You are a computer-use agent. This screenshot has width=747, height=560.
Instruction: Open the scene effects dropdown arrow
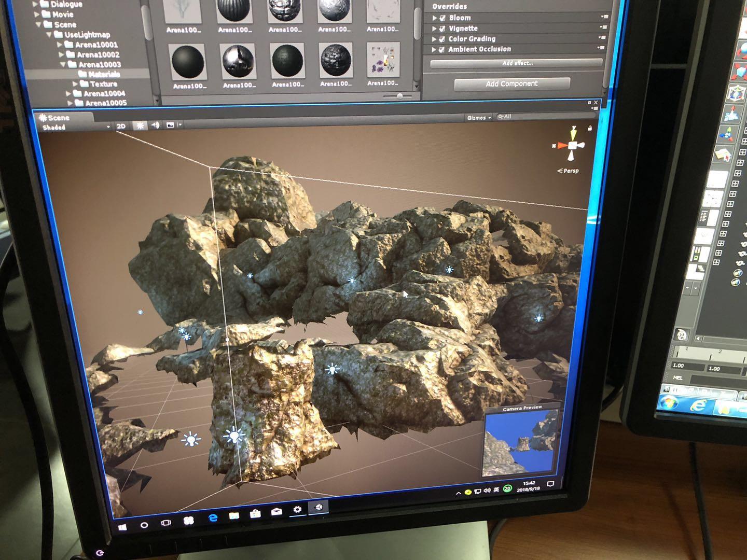point(180,124)
